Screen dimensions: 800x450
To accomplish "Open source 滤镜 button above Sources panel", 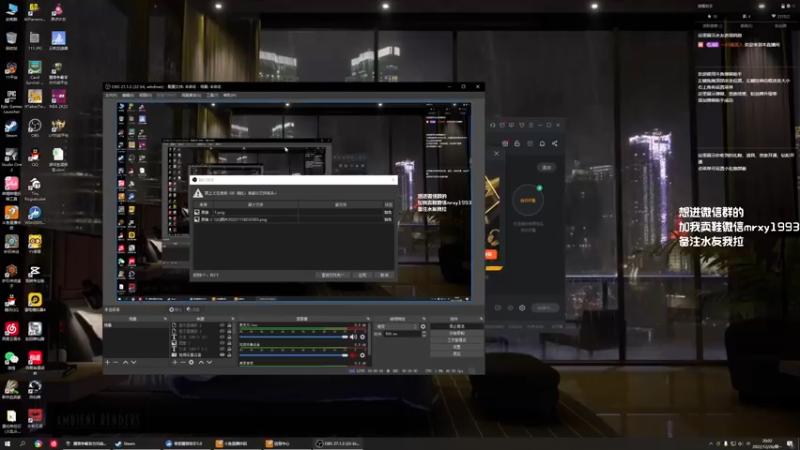I will pyautogui.click(x=193, y=310).
